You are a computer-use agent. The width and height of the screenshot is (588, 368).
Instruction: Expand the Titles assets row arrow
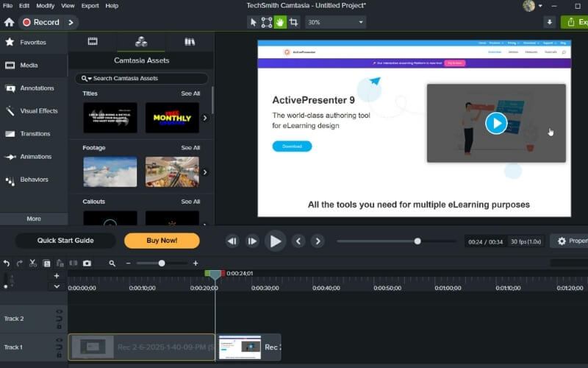[x=205, y=118]
